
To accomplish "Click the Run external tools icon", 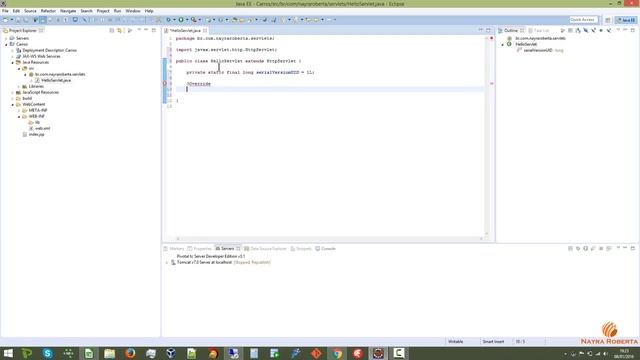I will 193,20.
